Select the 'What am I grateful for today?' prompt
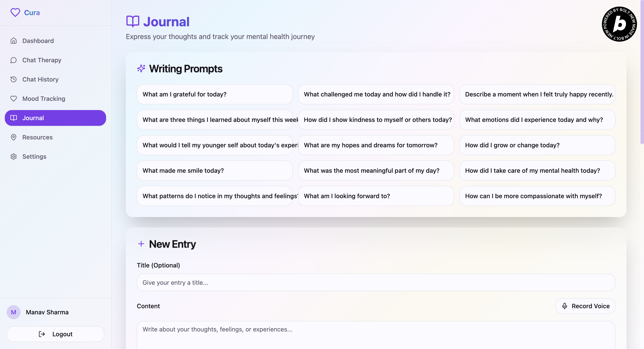 215,94
